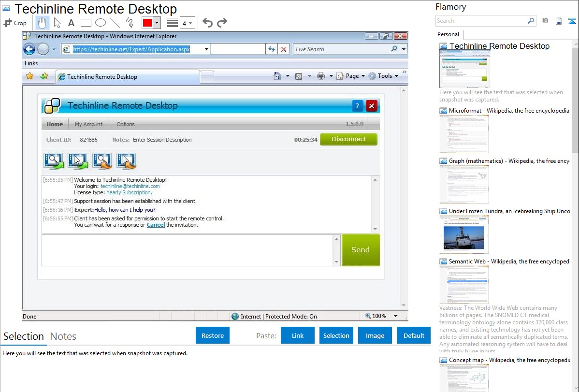This screenshot has width=579, height=392.
Task: Choose the straight line tool
Action: click(x=115, y=23)
